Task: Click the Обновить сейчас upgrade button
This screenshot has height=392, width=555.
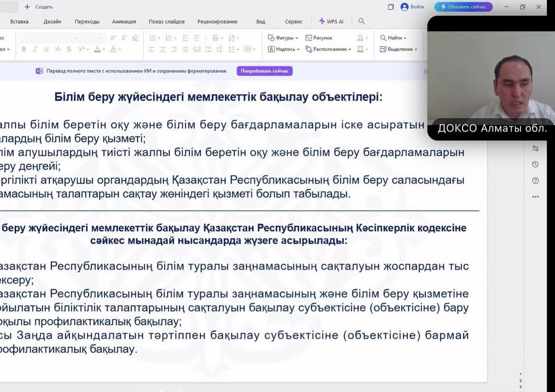Action: pyautogui.click(x=463, y=7)
